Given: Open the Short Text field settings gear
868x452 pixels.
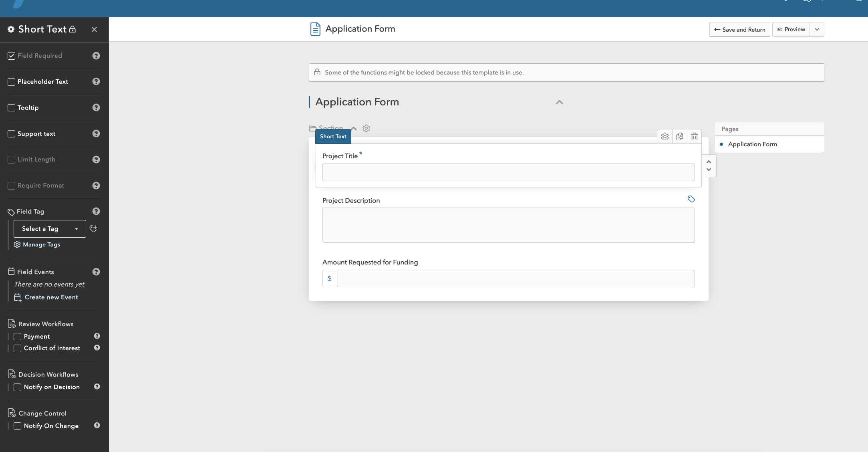Looking at the screenshot, I should 665,137.
